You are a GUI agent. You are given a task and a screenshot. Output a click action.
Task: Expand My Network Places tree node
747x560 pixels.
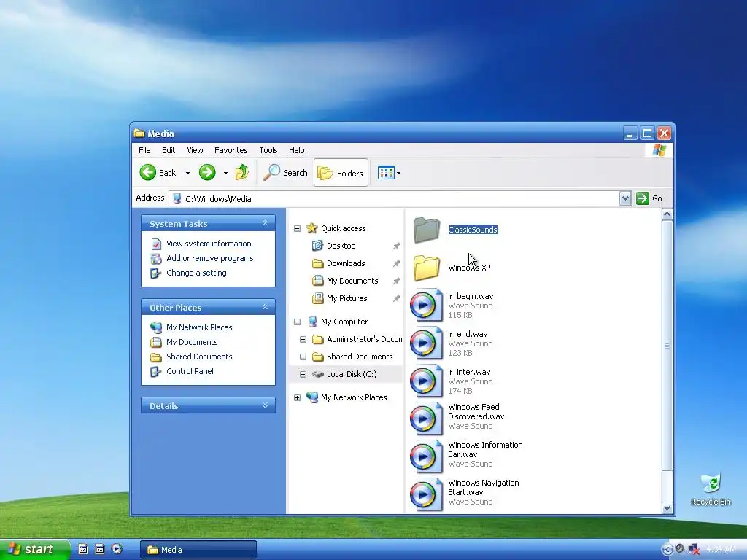(298, 397)
